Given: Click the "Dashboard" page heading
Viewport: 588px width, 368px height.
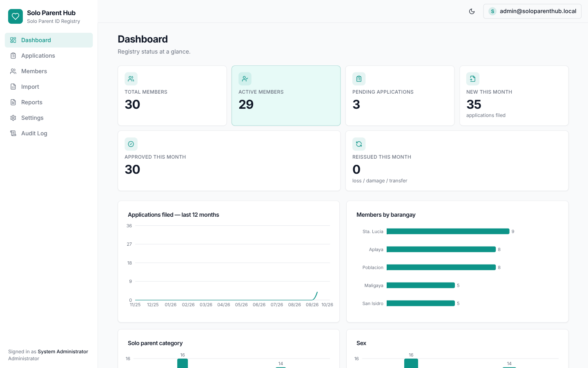Looking at the screenshot, I should pos(143,39).
